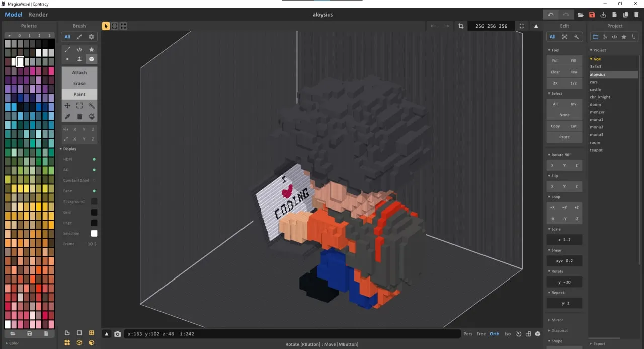Enable the Constant Shad display option
This screenshot has width=644, height=349.
94,180
